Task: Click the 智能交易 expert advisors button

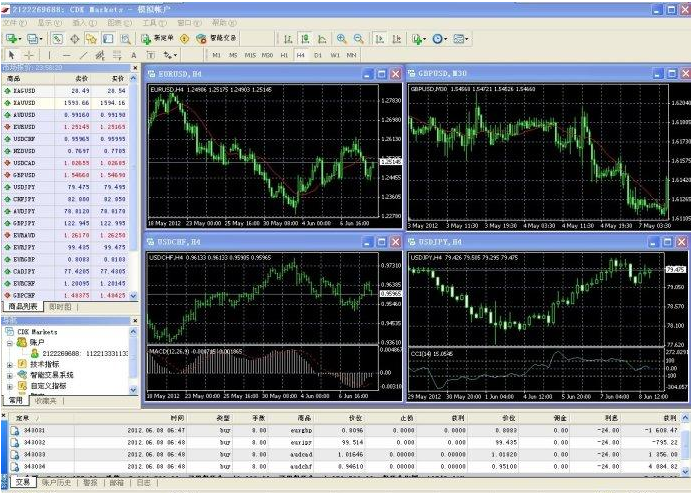Action: 217,39
